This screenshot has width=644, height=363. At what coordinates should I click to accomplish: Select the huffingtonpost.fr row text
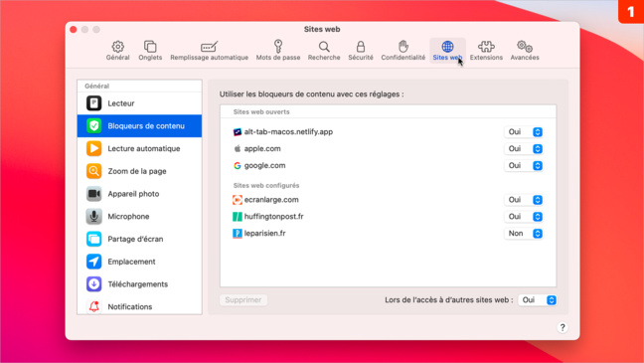click(274, 217)
